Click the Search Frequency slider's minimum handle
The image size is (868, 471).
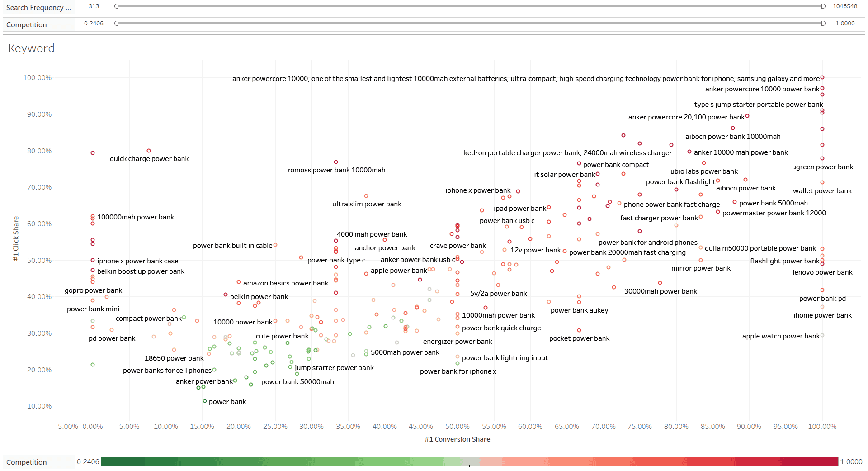tap(117, 6)
